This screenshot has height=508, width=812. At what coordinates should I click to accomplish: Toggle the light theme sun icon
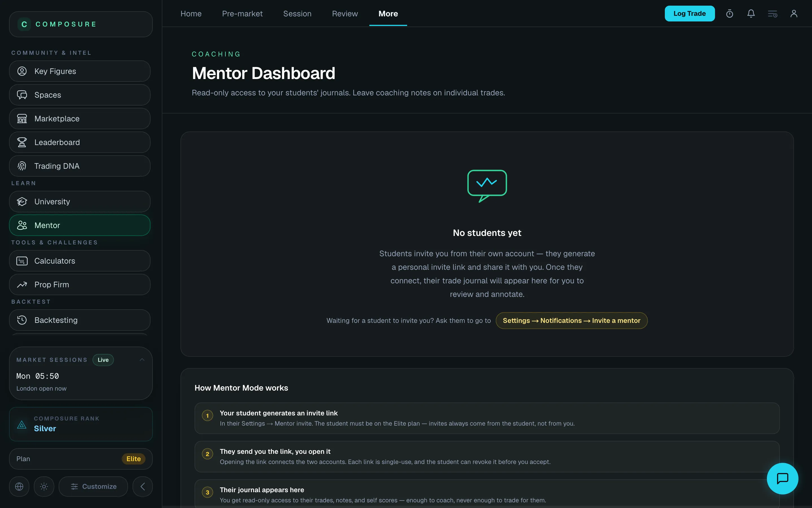pyautogui.click(x=44, y=487)
